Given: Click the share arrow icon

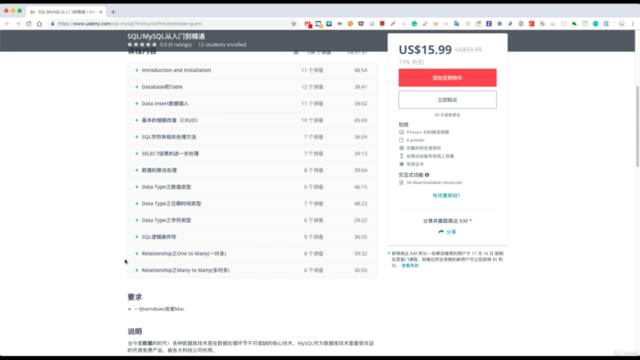Looking at the screenshot, I should [441, 232].
